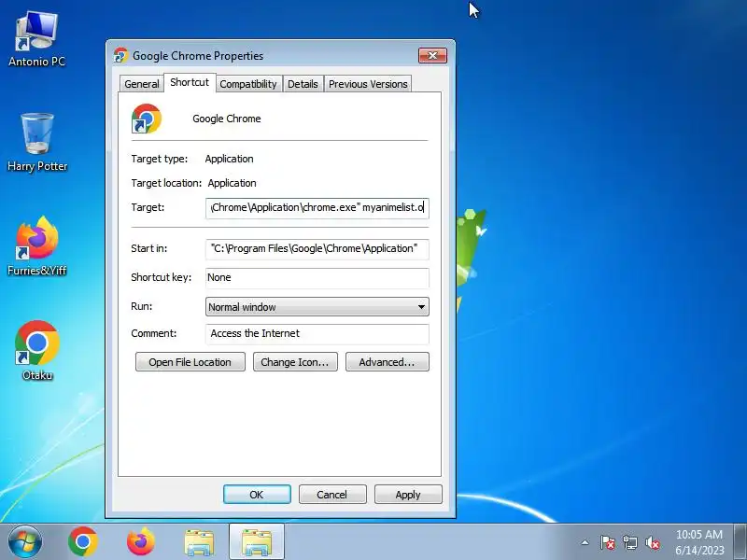Open the network status tray icon
This screenshot has width=747, height=560.
click(630, 542)
